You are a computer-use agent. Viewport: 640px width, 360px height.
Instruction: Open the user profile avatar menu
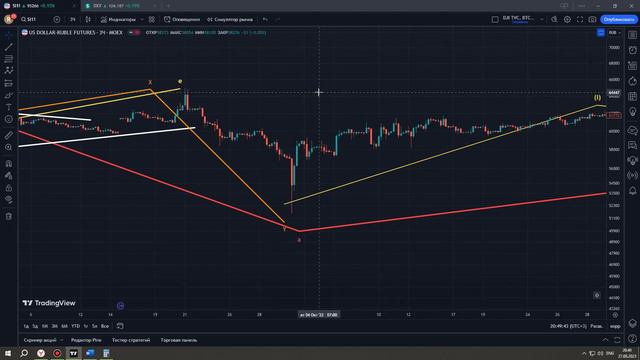(9, 19)
